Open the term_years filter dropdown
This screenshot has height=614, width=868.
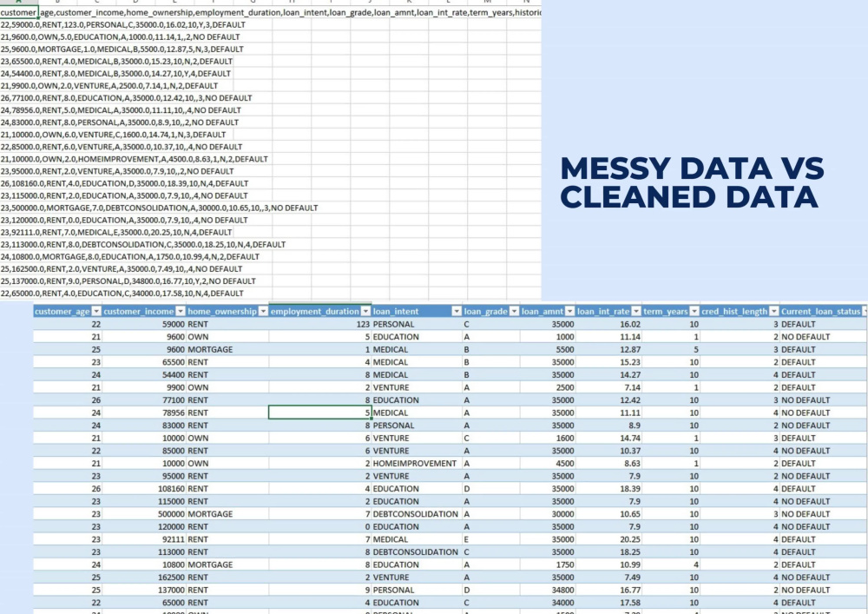pos(694,311)
